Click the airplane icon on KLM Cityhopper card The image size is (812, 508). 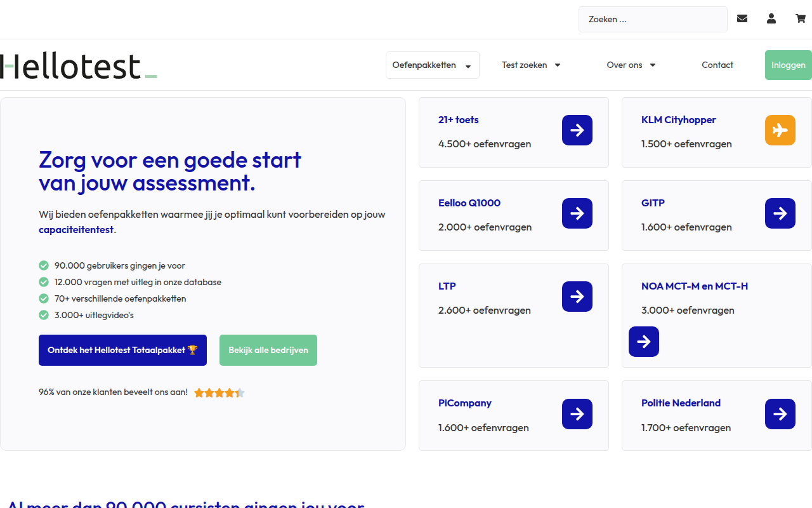pyautogui.click(x=780, y=130)
